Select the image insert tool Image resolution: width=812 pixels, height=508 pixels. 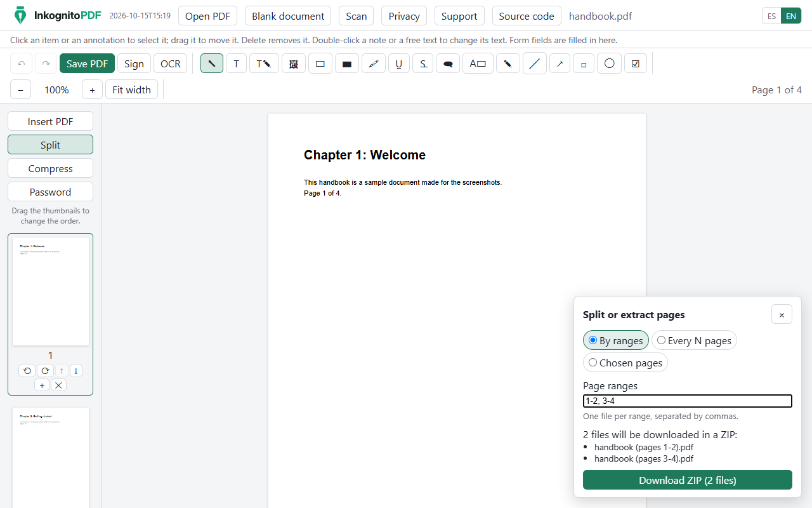(x=294, y=63)
